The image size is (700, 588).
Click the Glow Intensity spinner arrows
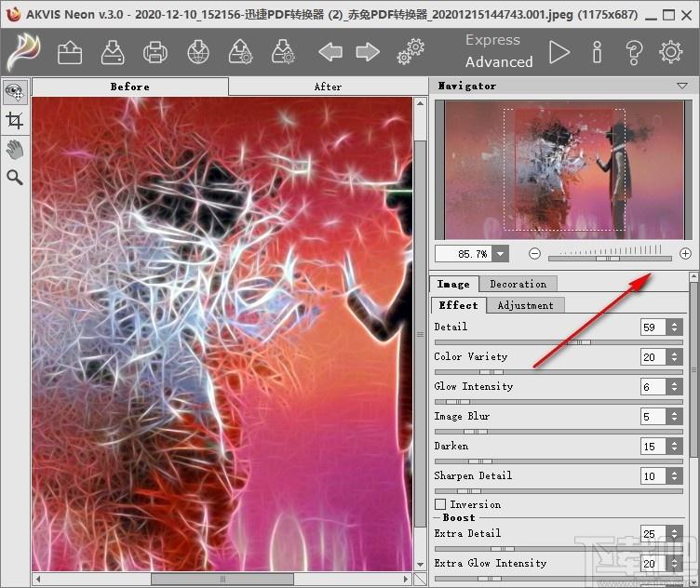click(674, 387)
